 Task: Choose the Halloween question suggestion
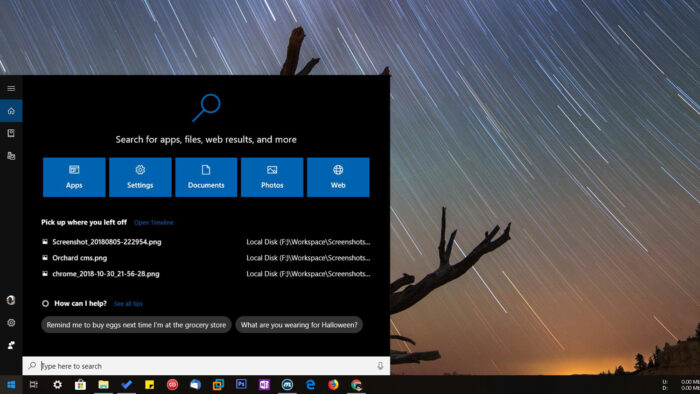(x=299, y=325)
